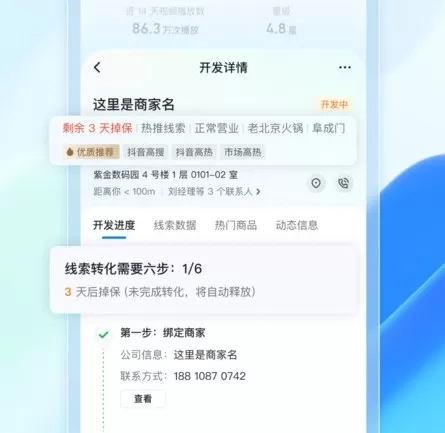The image size is (445, 433).
Task: Switch to the 线索数据 tab
Action: click(x=175, y=225)
